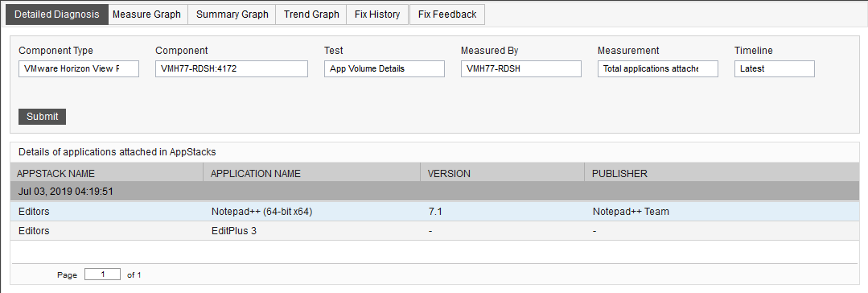
Task: Open the Measurement dropdown
Action: [658, 68]
